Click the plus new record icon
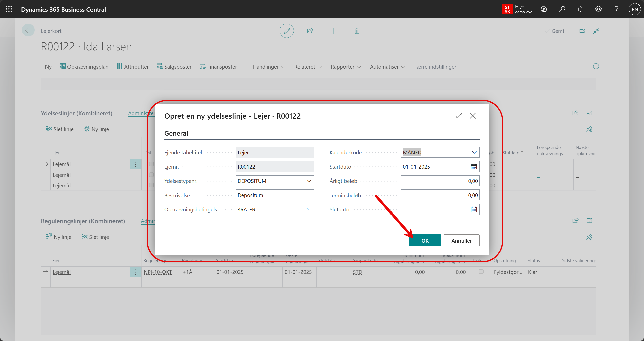 [333, 31]
